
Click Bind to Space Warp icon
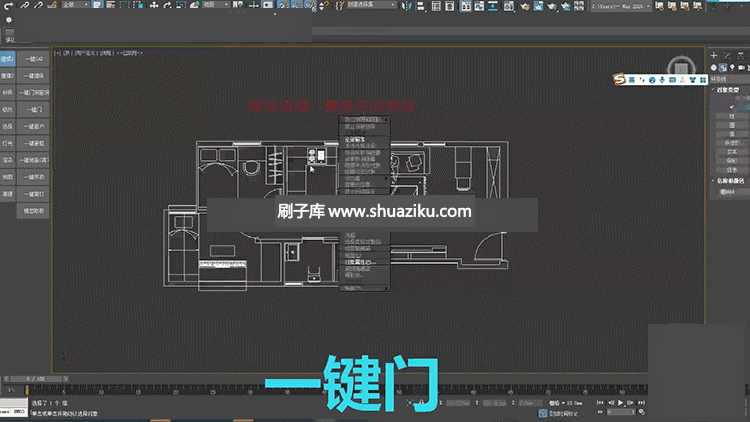52,5
